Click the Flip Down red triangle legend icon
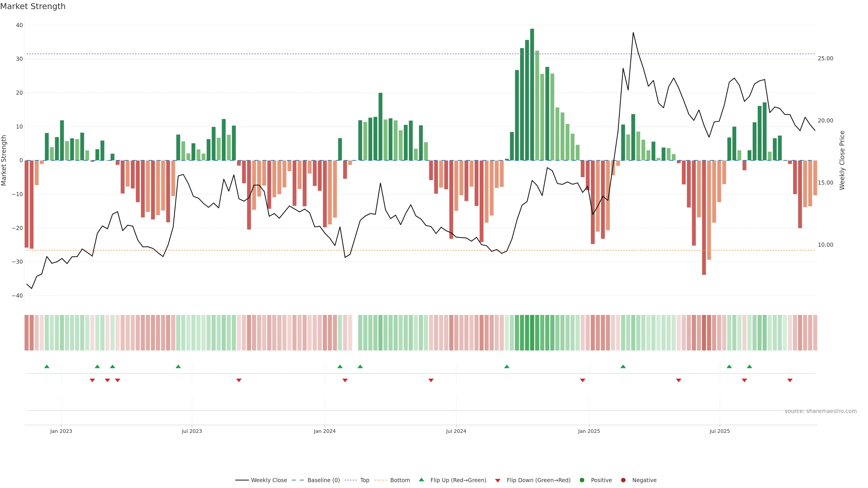Image resolution: width=868 pixels, height=488 pixels. [498, 480]
